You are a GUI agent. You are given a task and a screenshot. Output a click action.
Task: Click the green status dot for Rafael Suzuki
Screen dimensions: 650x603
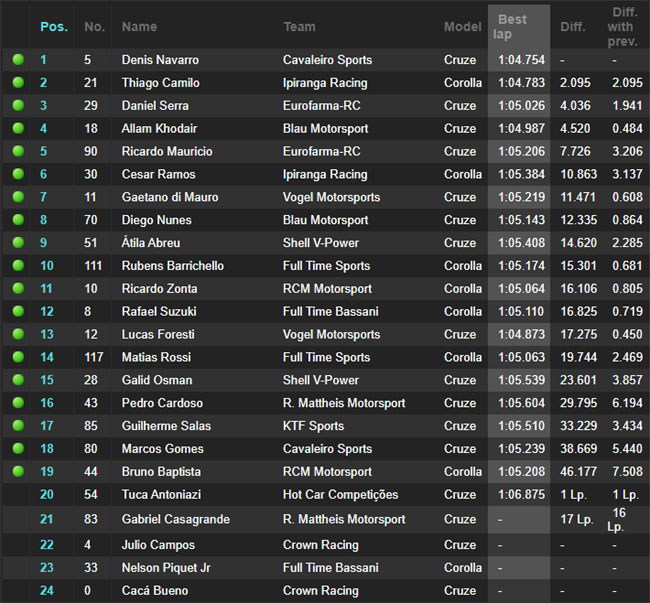[18, 311]
